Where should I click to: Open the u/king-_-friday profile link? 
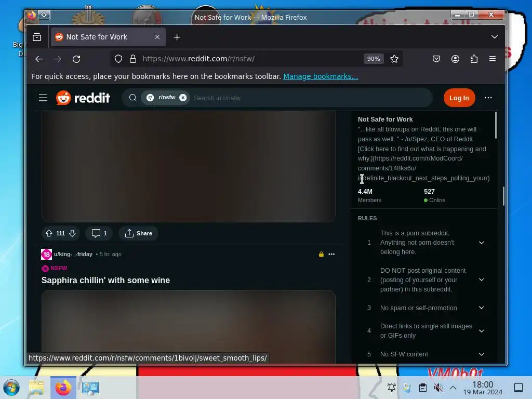click(x=73, y=255)
